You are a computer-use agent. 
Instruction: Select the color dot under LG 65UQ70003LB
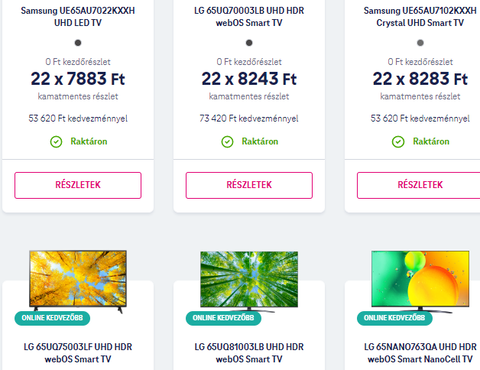(x=249, y=43)
